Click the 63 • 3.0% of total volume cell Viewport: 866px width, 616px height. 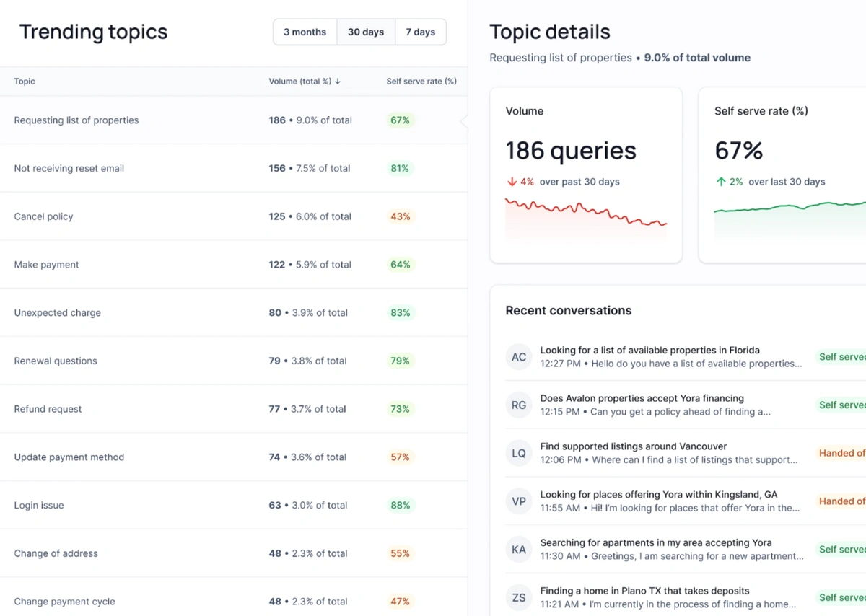tap(308, 505)
